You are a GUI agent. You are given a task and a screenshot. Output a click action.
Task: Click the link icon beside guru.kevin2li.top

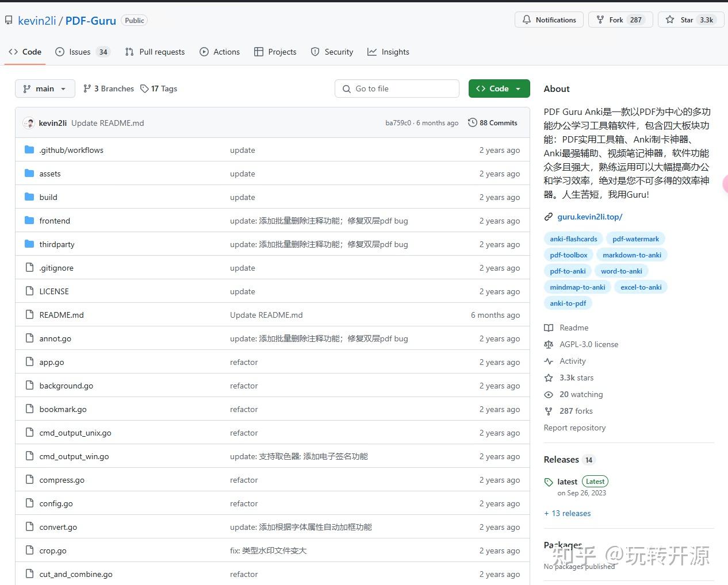(549, 217)
